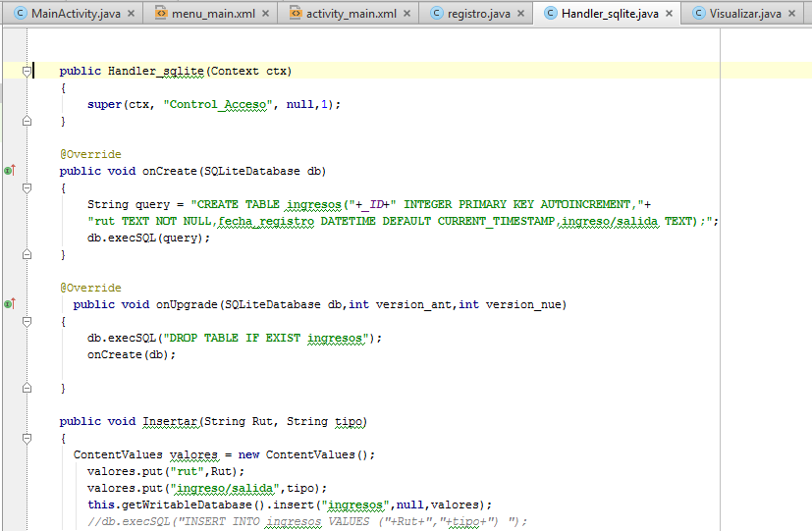The height and width of the screenshot is (531, 812).
Task: Click fold end marker below super(ctx) line
Action: point(27,121)
